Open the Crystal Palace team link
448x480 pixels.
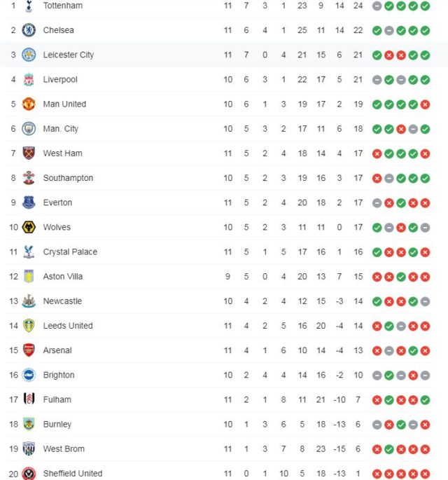70,252
